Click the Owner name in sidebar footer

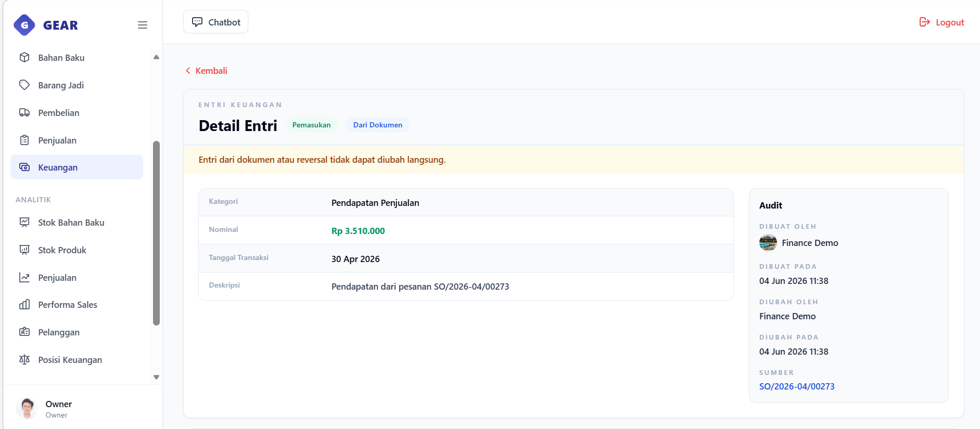[x=59, y=404]
